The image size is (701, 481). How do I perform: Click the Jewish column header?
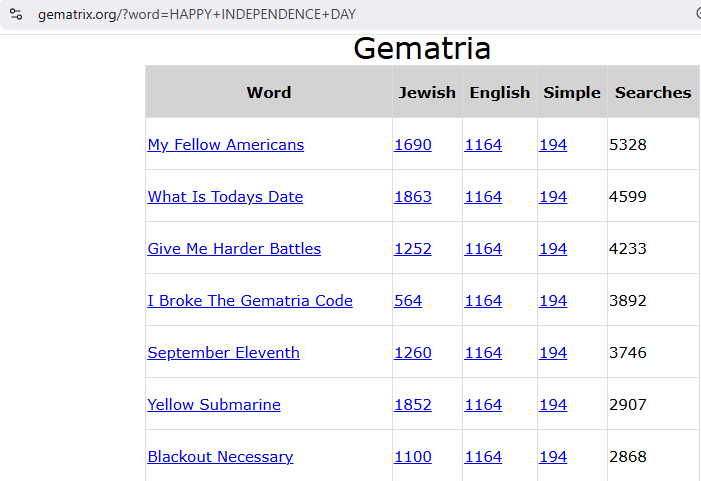(427, 92)
